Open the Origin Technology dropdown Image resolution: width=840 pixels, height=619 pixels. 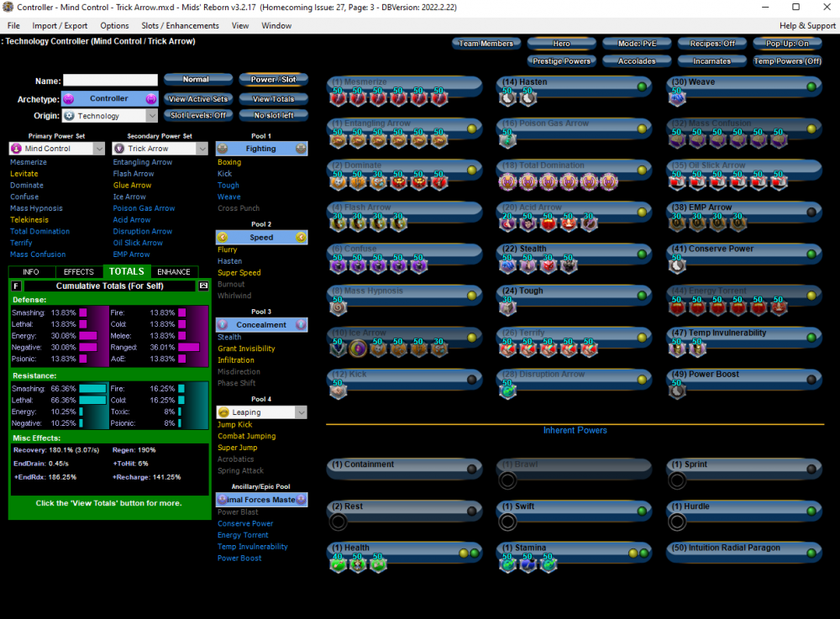(109, 116)
